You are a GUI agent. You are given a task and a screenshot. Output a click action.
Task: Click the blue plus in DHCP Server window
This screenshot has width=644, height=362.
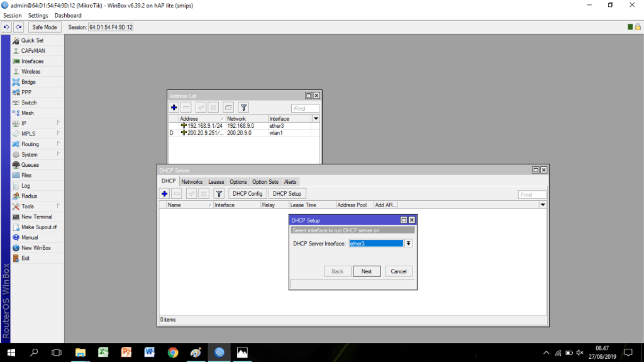click(x=165, y=194)
